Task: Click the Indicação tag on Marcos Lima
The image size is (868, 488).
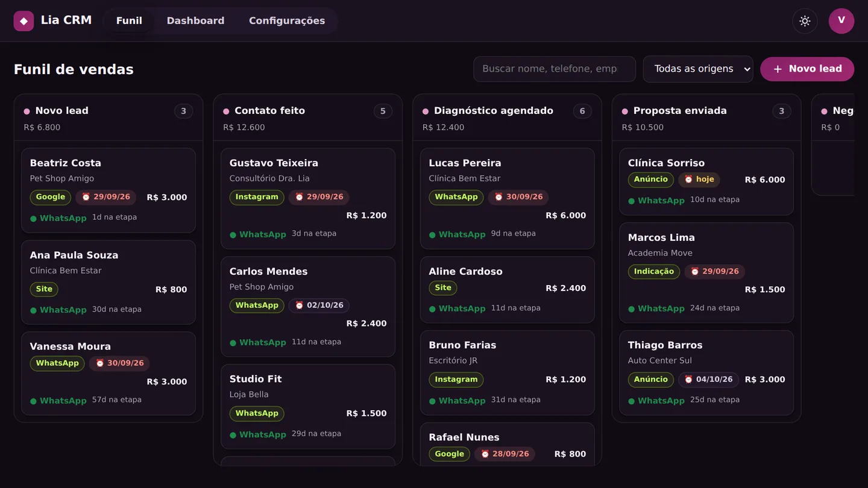Action: [x=654, y=272]
